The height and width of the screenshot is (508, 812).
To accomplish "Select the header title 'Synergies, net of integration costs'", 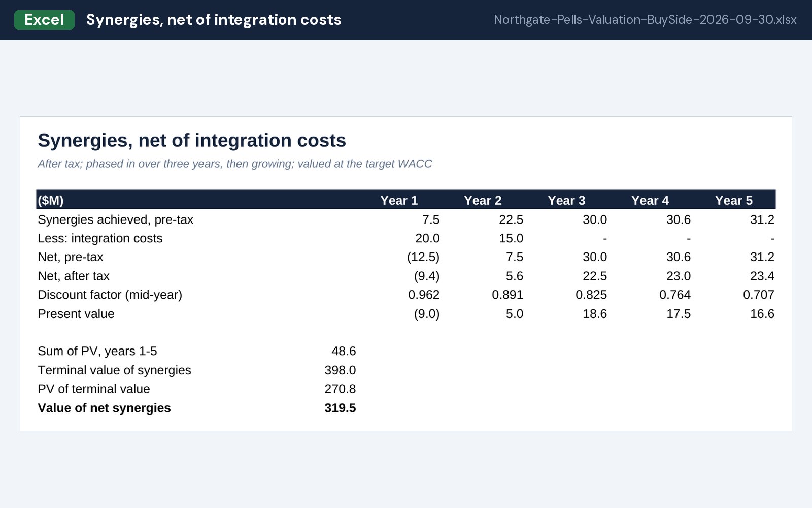I will [x=214, y=20].
